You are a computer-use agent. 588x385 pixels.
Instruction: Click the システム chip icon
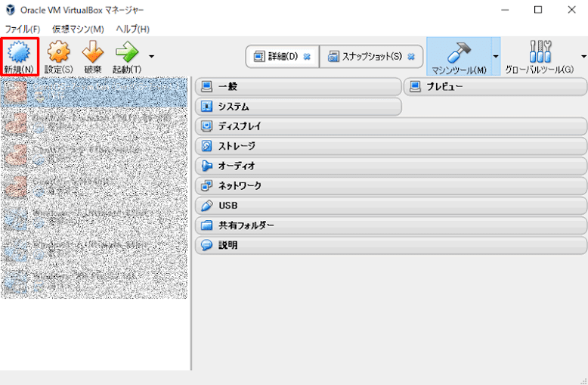206,107
